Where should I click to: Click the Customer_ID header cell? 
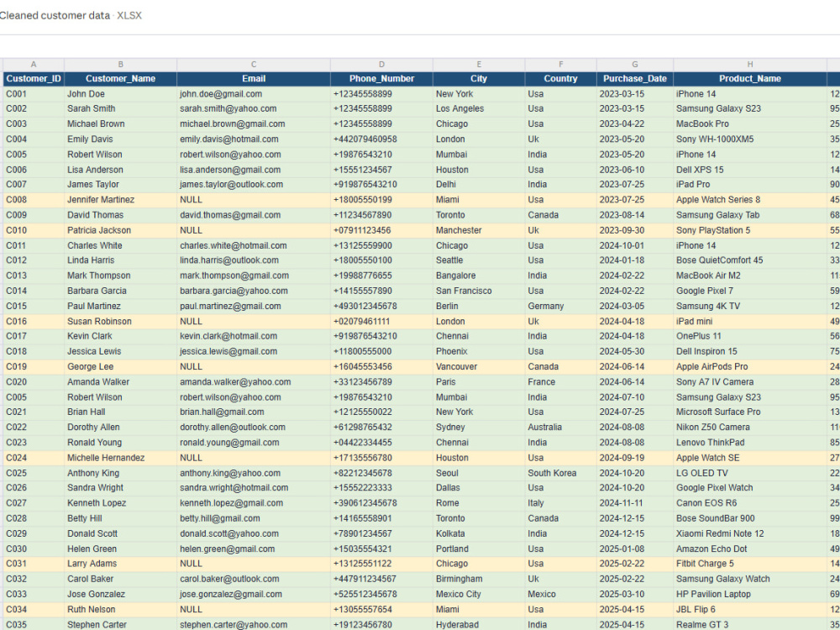[34, 79]
